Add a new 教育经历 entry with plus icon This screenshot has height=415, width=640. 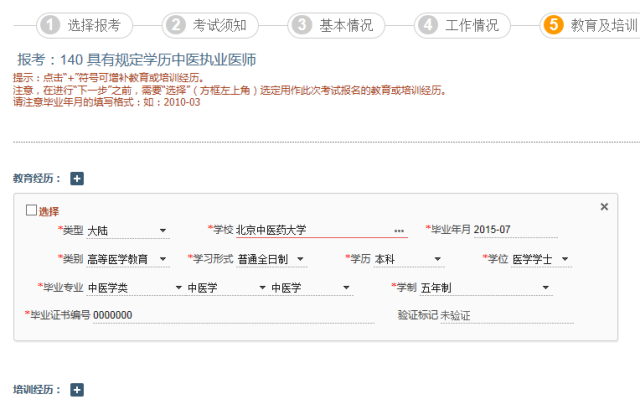[x=77, y=178]
